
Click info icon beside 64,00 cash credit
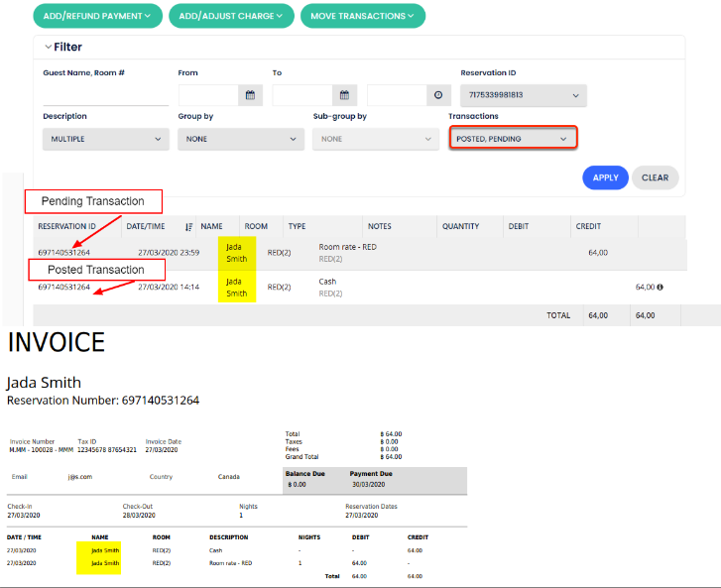tap(661, 288)
